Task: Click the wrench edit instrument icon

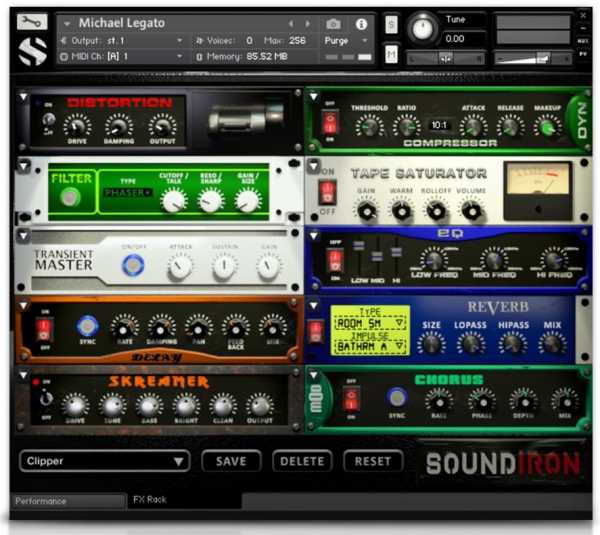Action: 32,20
